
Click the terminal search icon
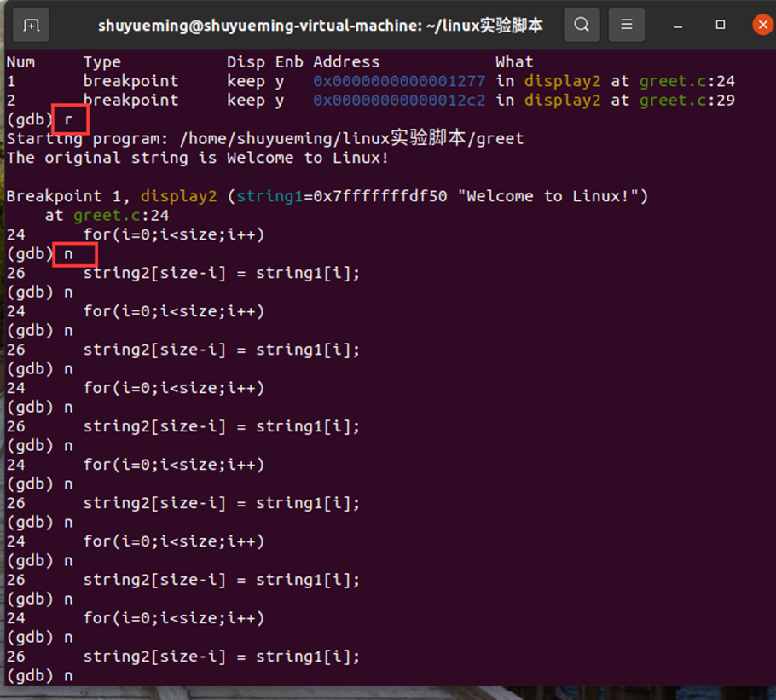point(582,24)
